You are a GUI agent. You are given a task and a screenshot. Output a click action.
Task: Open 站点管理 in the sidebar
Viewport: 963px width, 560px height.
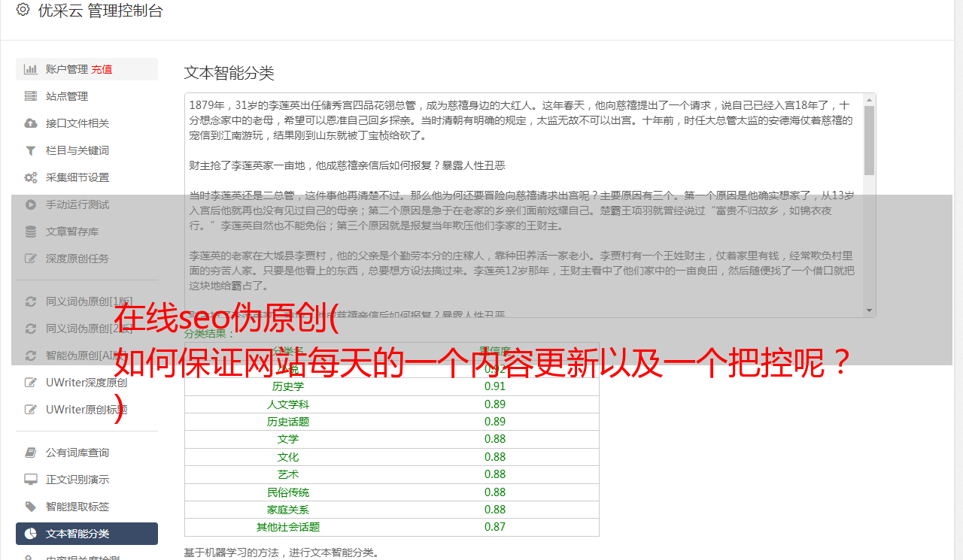click(x=87, y=96)
